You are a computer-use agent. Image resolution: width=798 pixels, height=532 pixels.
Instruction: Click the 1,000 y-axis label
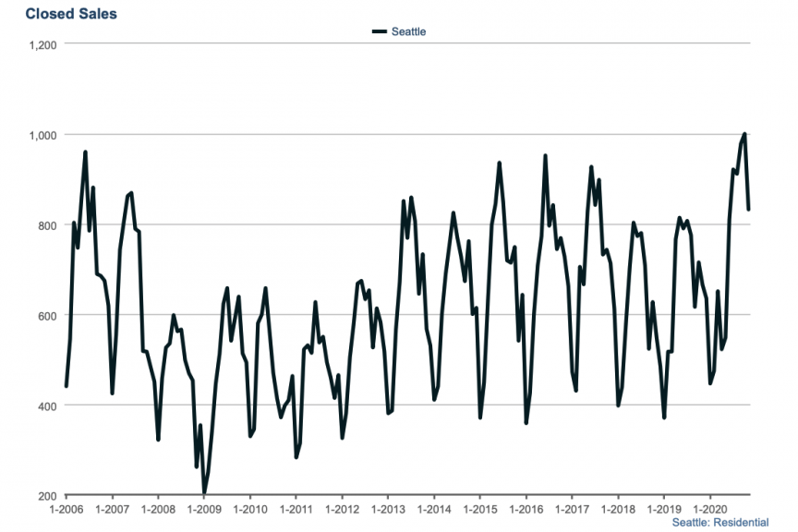(43, 135)
